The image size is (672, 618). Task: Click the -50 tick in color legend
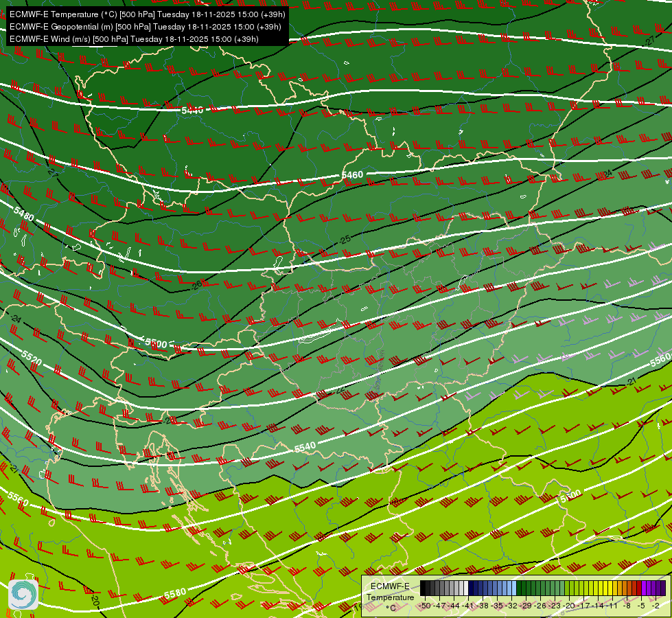[x=425, y=606]
